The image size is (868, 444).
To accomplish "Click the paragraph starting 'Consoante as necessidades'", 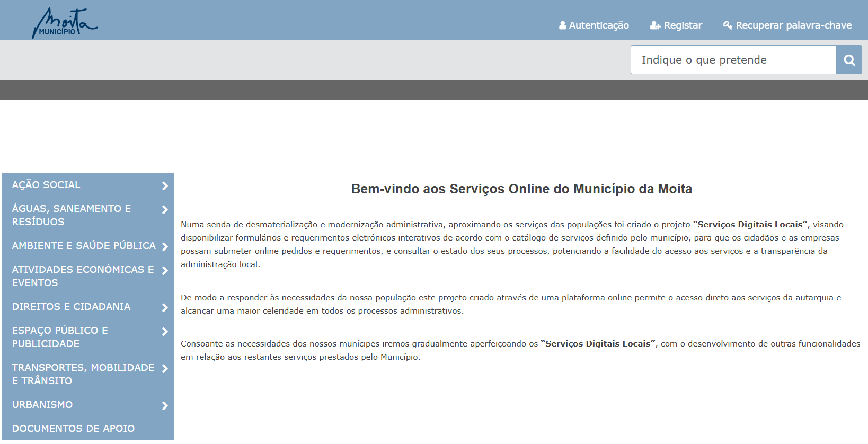I will [x=520, y=350].
